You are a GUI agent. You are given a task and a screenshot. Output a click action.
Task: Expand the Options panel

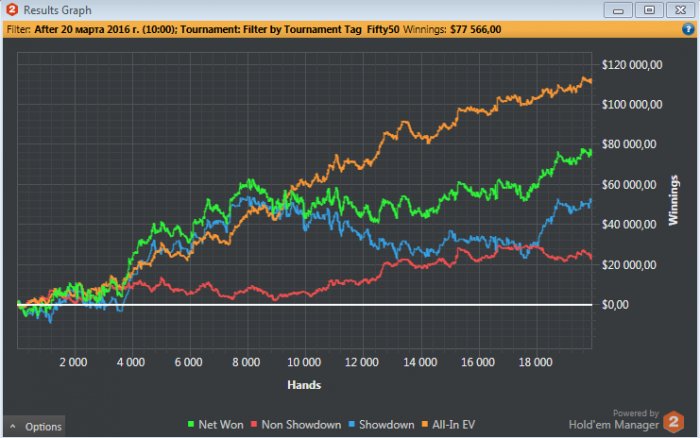click(x=35, y=426)
